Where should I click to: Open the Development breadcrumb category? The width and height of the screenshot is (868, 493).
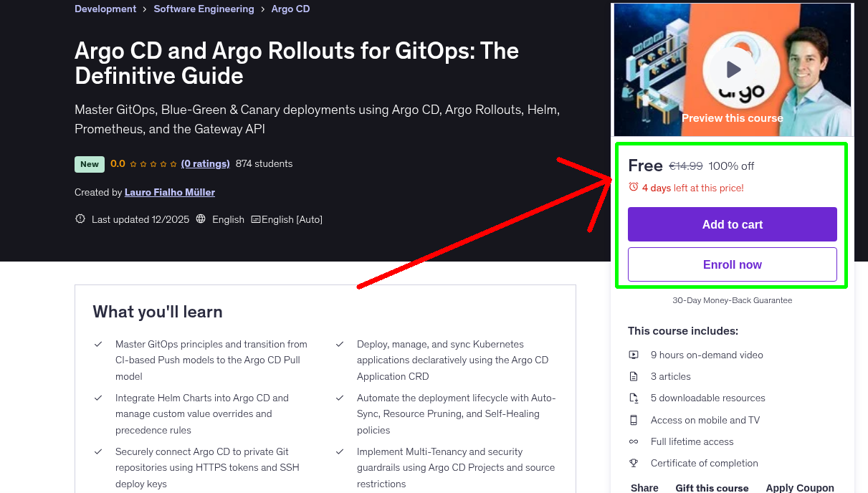(105, 9)
